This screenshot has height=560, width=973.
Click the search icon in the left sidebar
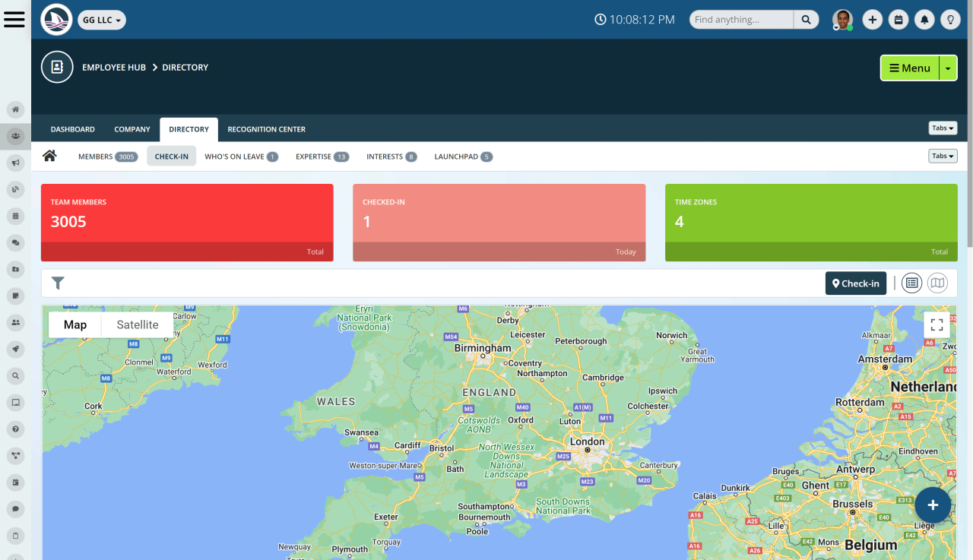15,375
